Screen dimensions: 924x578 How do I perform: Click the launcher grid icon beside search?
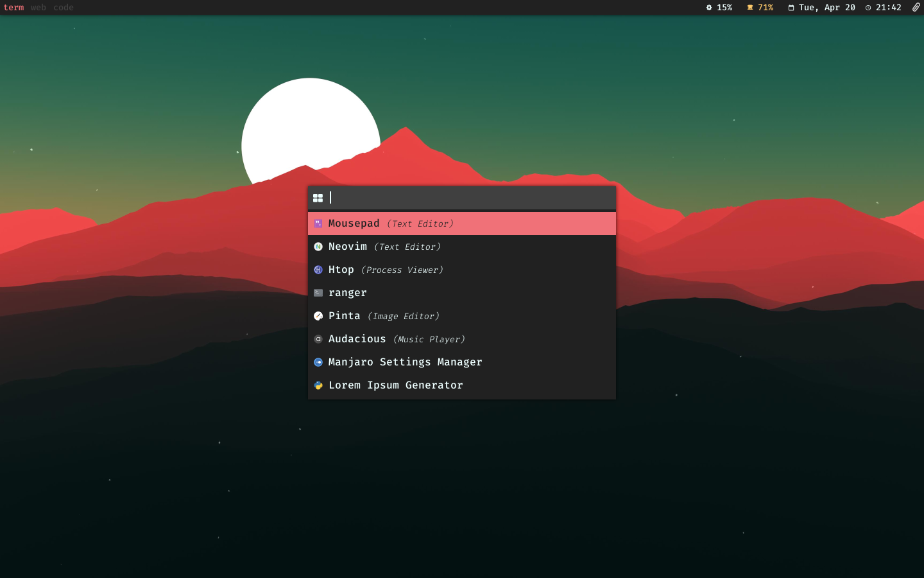pos(318,198)
